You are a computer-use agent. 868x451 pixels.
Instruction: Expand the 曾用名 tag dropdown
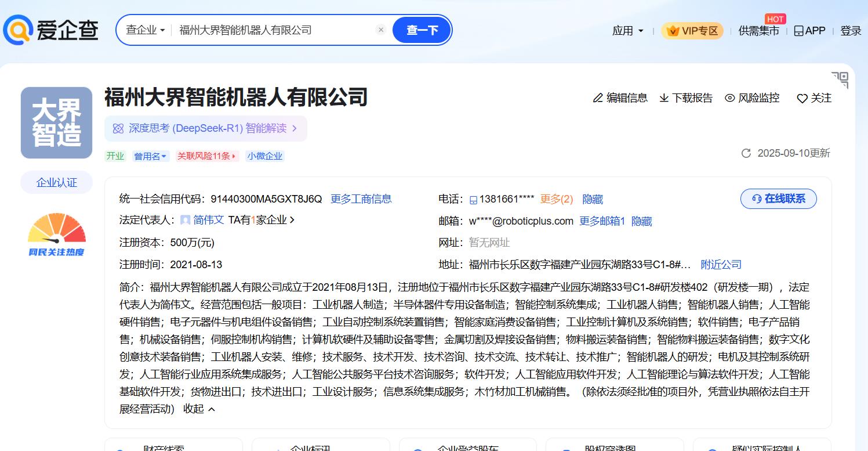click(151, 156)
